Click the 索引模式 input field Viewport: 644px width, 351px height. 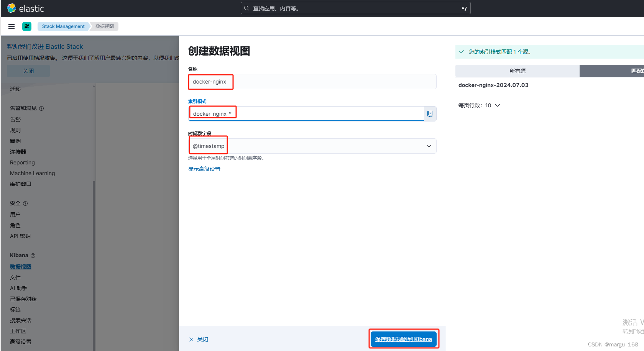(x=306, y=114)
